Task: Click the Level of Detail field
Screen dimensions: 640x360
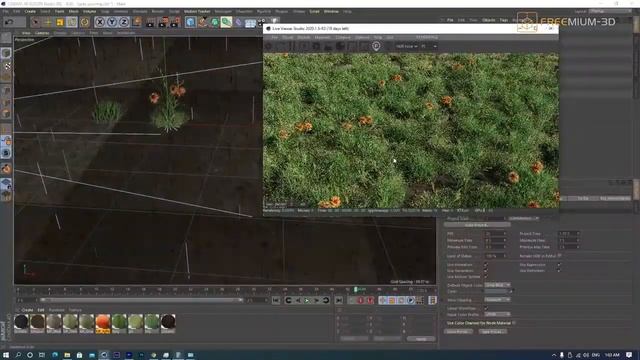Action: [x=495, y=256]
